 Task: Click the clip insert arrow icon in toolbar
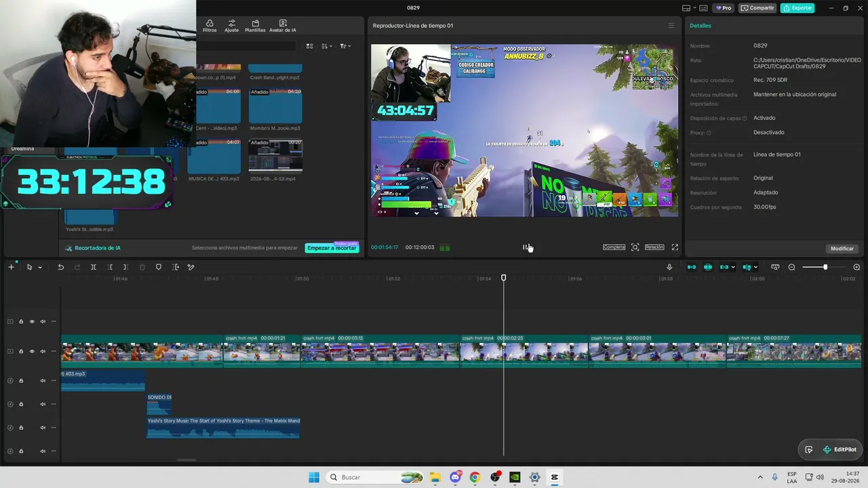click(x=175, y=267)
